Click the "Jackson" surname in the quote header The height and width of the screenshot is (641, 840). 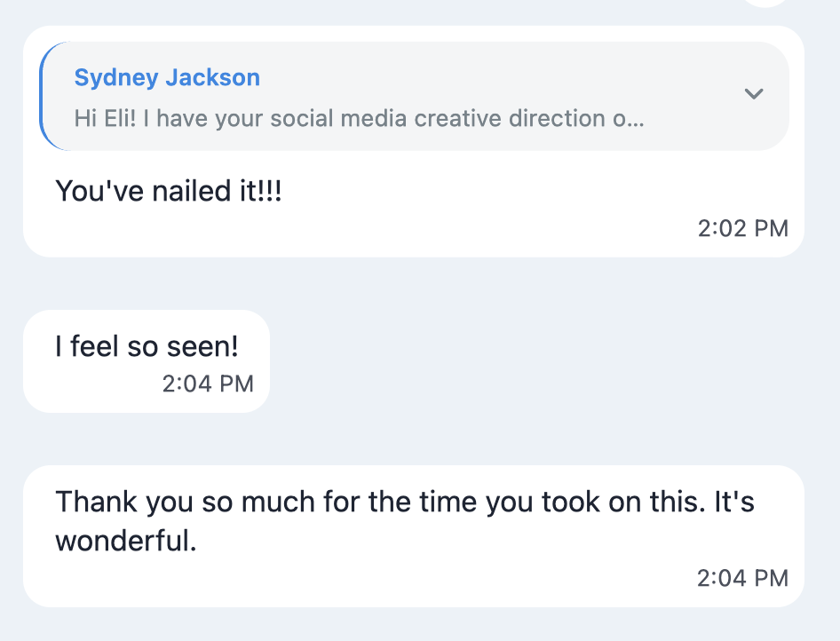pyautogui.click(x=213, y=77)
